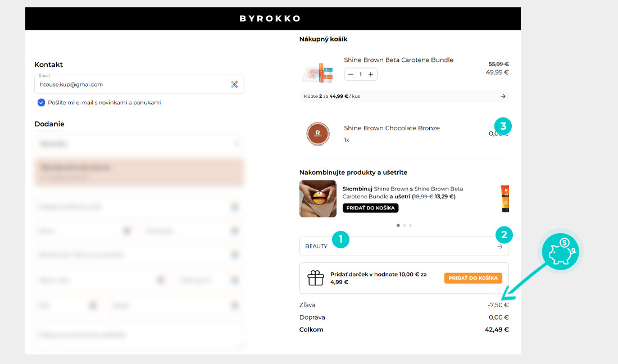Click the price 49,99 € of the bundle
Viewport: 618px width, 364px height.
pyautogui.click(x=497, y=72)
